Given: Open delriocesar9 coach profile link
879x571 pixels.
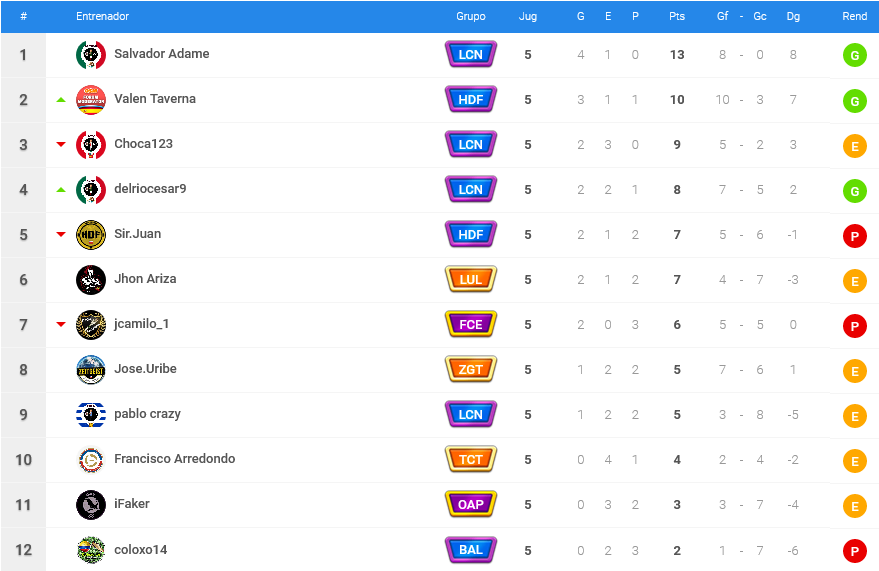Looking at the screenshot, I should tap(150, 188).
